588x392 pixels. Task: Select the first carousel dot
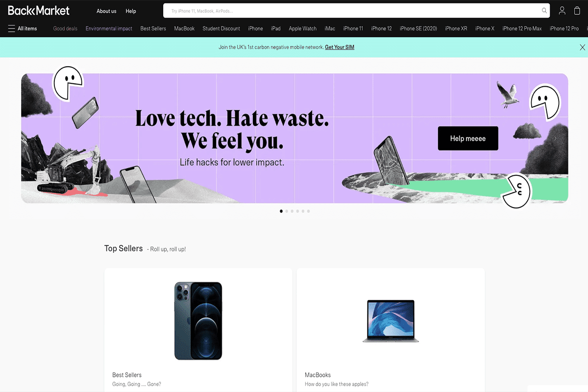pyautogui.click(x=281, y=211)
